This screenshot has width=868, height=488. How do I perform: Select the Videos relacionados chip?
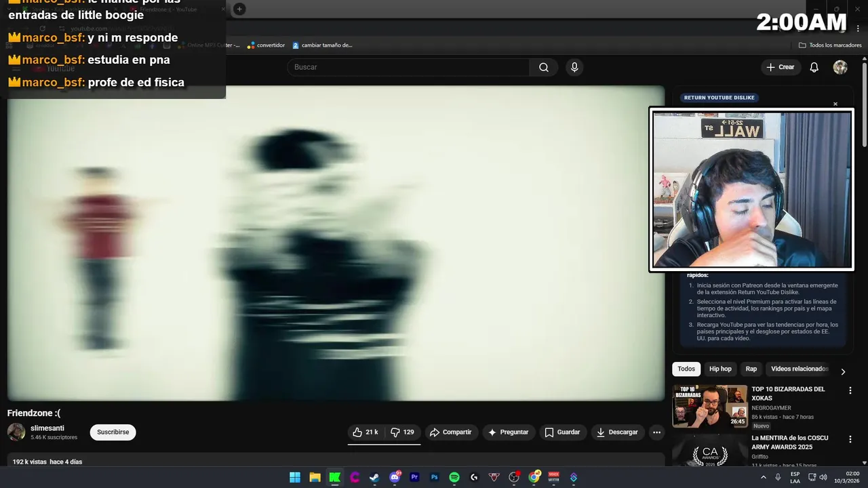[x=799, y=369]
